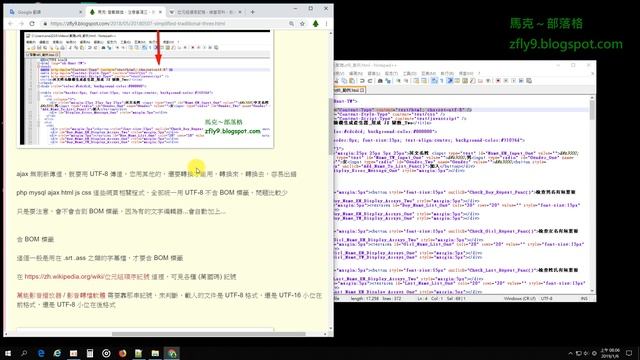640x360 pixels.
Task: Show hidden tray icons chevron
Action: click(570, 353)
